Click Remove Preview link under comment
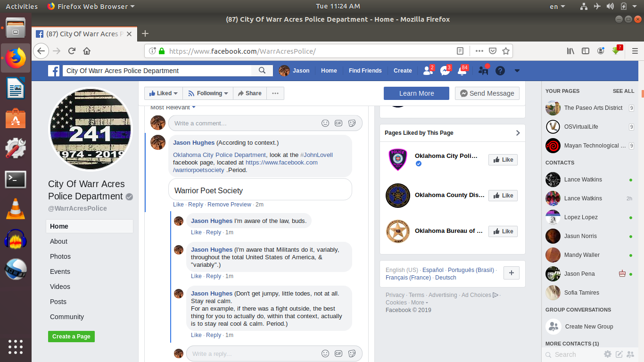The height and width of the screenshot is (362, 644). [x=229, y=205]
